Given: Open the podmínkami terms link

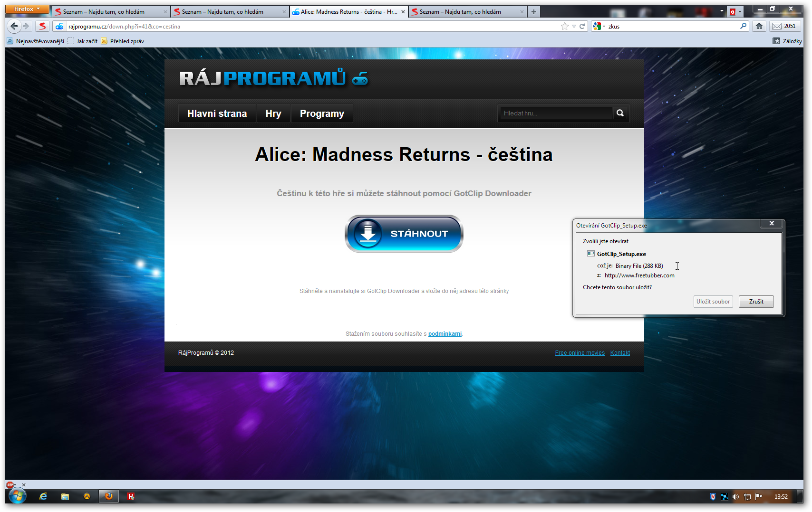Looking at the screenshot, I should [445, 334].
